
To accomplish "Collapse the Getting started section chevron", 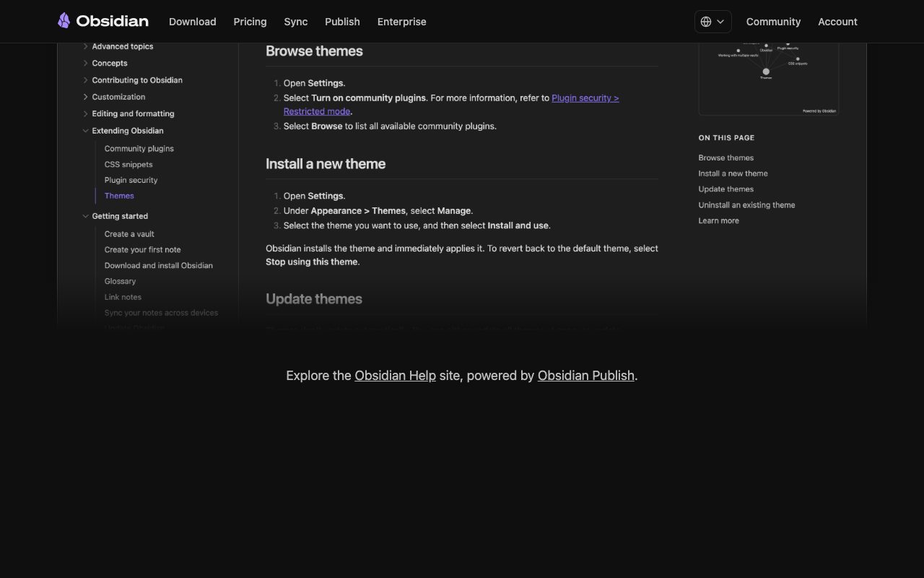I will [85, 216].
